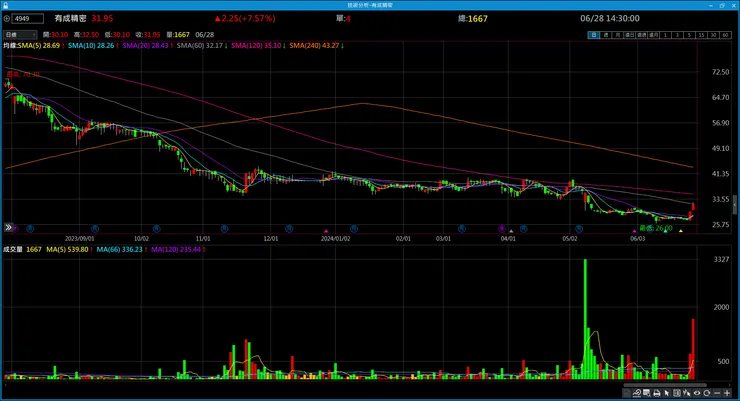Switch to 15-minute timeframe button
The image size is (740, 401).
(x=701, y=35)
